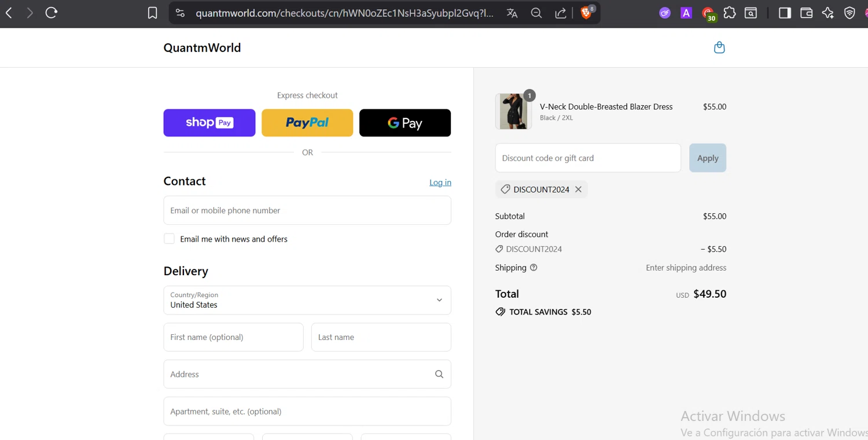868x440 pixels.
Task: Click the blazer dress product thumbnail
Action: click(513, 111)
